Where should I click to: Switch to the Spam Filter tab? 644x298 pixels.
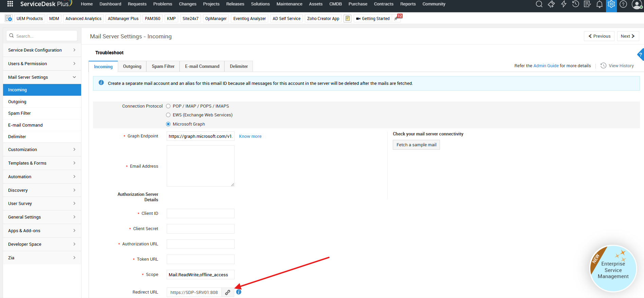pos(163,67)
